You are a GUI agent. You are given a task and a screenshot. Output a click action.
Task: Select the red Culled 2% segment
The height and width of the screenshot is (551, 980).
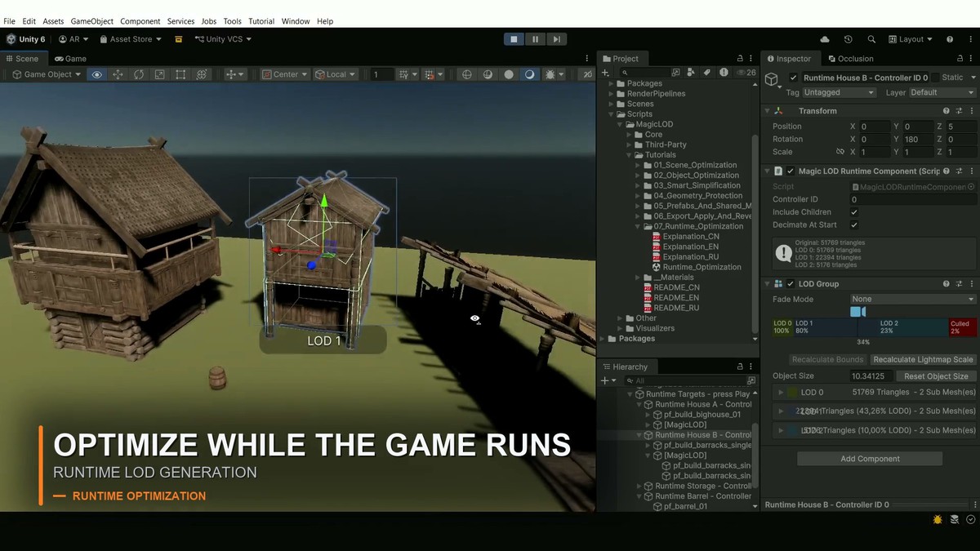pos(962,327)
